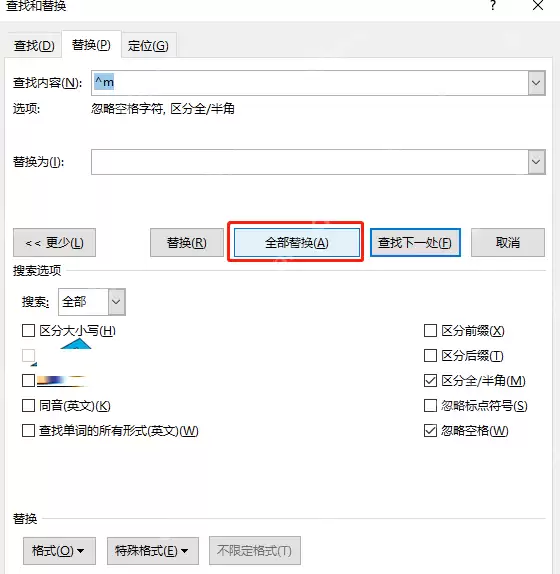The height and width of the screenshot is (574, 560).
Task: Click the 替换为 input field
Action: point(310,162)
